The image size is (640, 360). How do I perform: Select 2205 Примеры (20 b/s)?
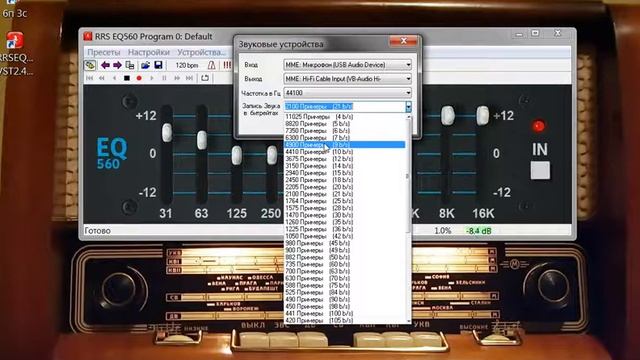pos(344,187)
